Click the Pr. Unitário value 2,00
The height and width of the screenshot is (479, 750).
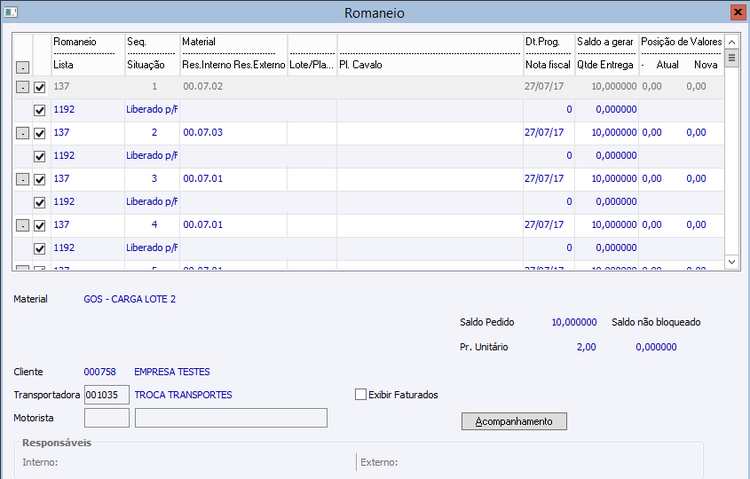[x=586, y=347]
